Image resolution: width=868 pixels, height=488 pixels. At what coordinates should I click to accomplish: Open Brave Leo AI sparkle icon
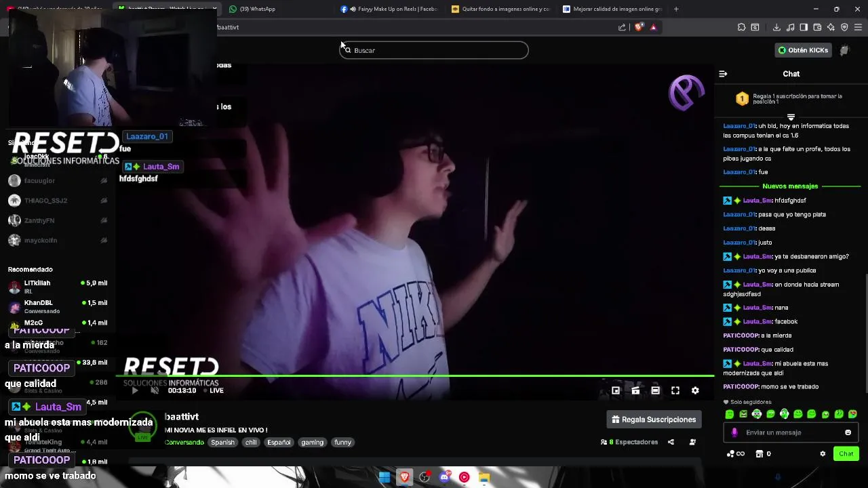click(831, 27)
